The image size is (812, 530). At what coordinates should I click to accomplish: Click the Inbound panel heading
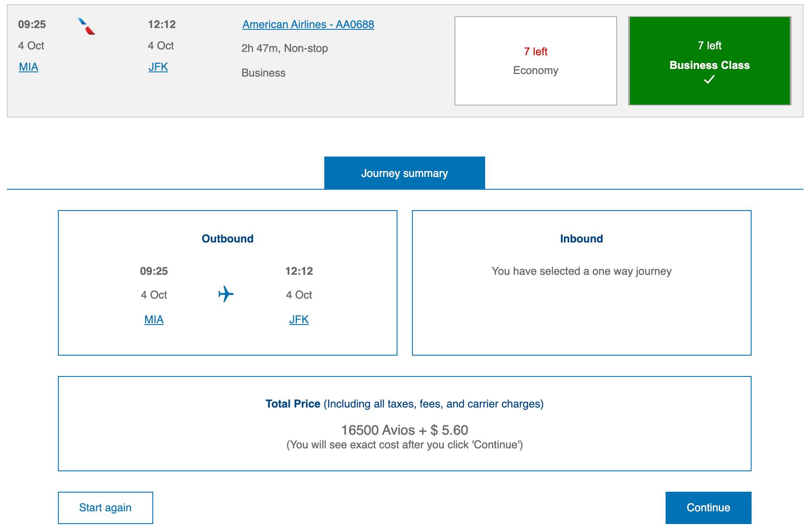click(581, 238)
